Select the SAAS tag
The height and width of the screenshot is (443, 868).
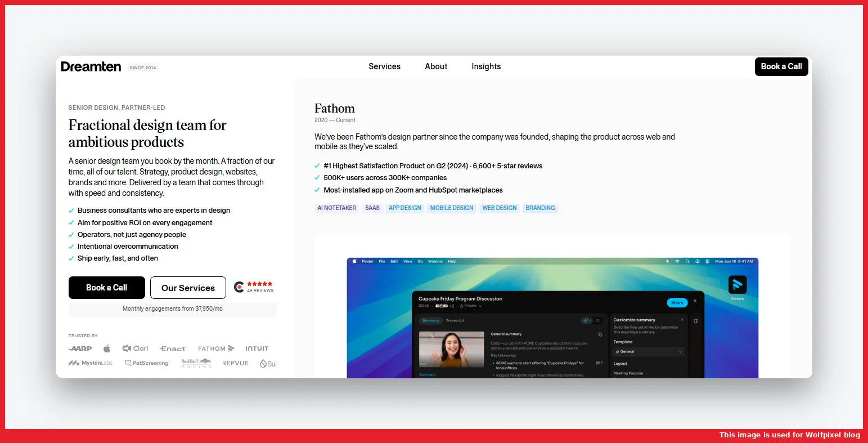[x=372, y=208]
